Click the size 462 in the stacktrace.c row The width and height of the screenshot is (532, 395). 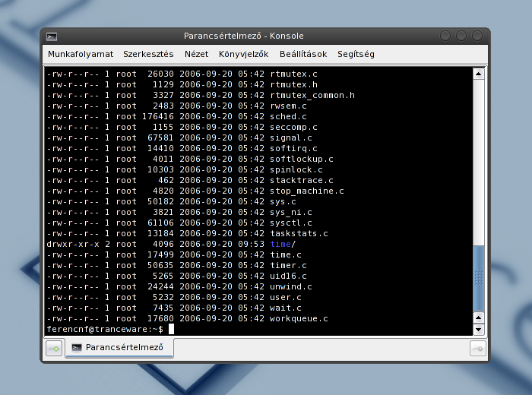(x=166, y=180)
